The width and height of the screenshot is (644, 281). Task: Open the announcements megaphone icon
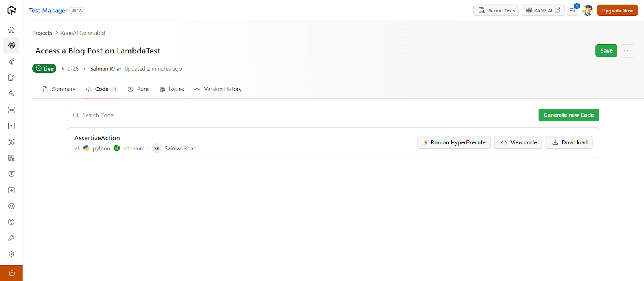point(572,10)
